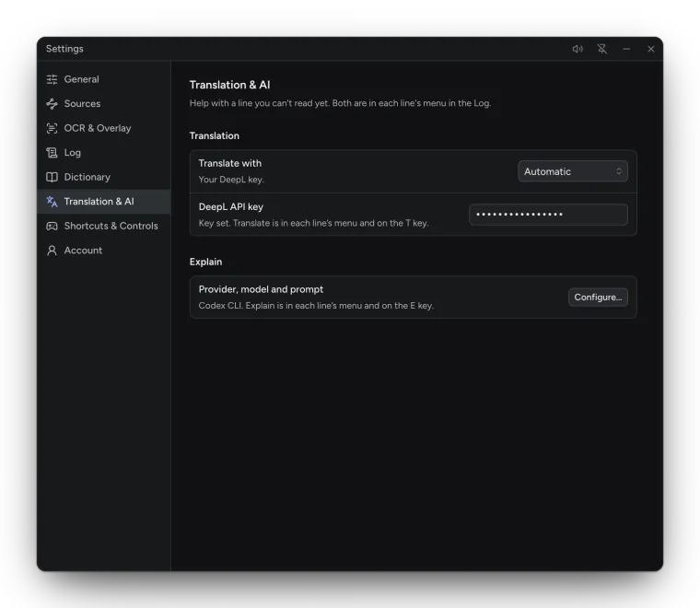This screenshot has width=700, height=608.
Task: Click the 'Help with a line' subtitle text
Action: [x=340, y=103]
